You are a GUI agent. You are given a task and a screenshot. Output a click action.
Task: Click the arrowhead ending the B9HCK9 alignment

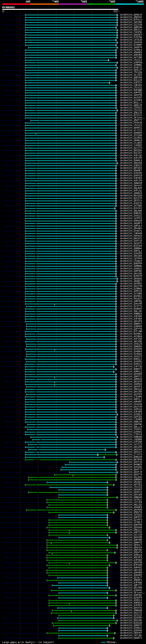pyautogui.click(x=104, y=457)
